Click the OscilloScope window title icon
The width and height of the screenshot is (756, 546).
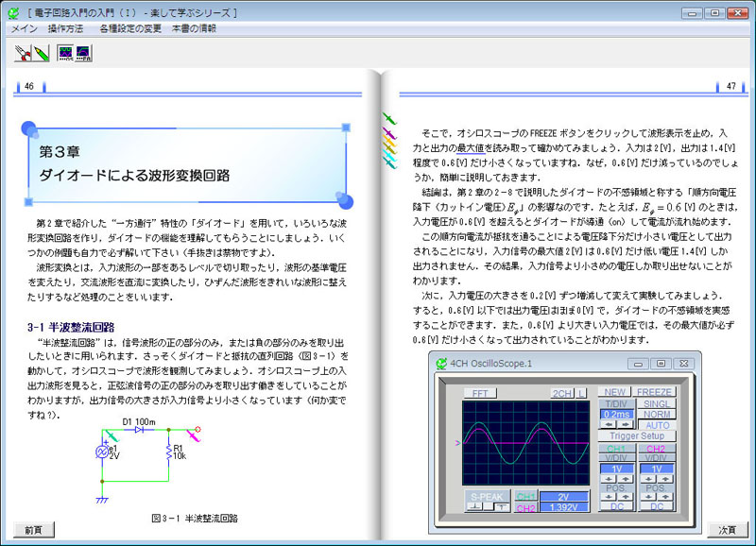[441, 364]
